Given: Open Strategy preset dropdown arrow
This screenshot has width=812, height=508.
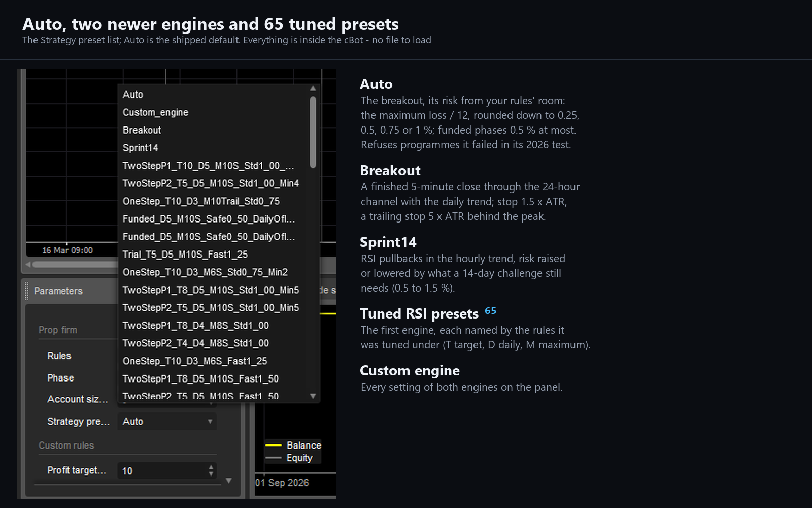Looking at the screenshot, I should [210, 421].
